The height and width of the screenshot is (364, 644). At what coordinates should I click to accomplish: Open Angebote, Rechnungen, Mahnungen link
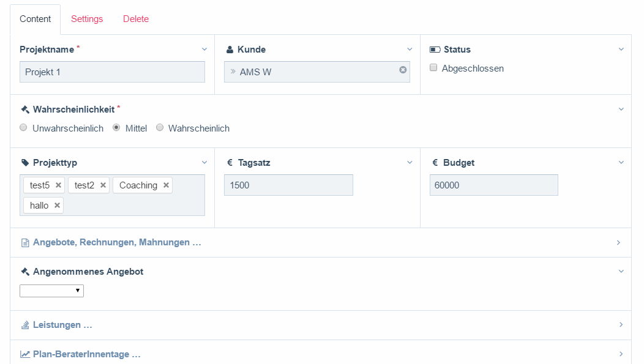click(x=117, y=242)
